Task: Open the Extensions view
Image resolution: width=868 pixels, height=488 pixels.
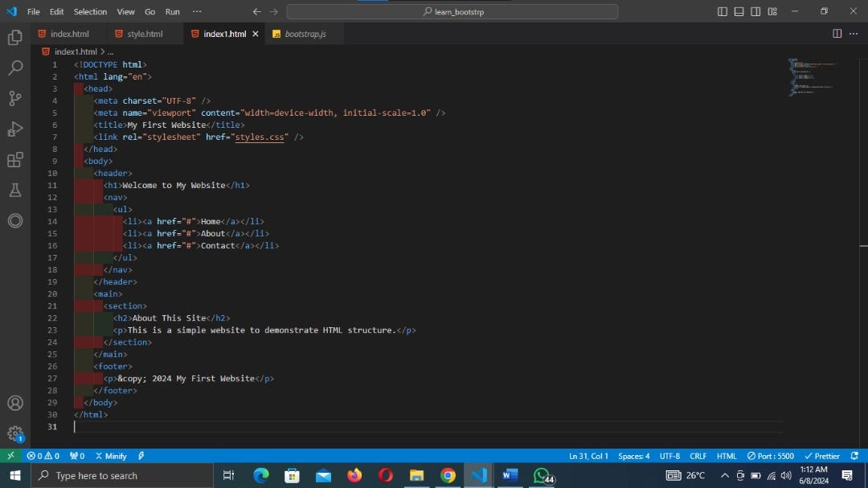Action: 14,159
